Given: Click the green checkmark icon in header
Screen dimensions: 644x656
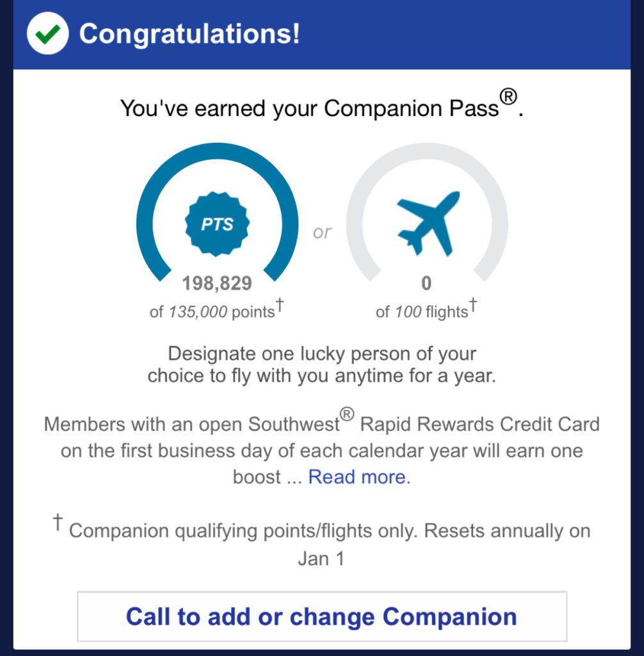Looking at the screenshot, I should (x=47, y=34).
